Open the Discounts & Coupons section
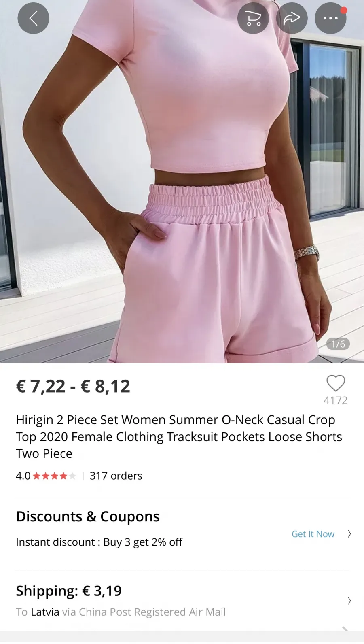364x644 pixels. 88,517
